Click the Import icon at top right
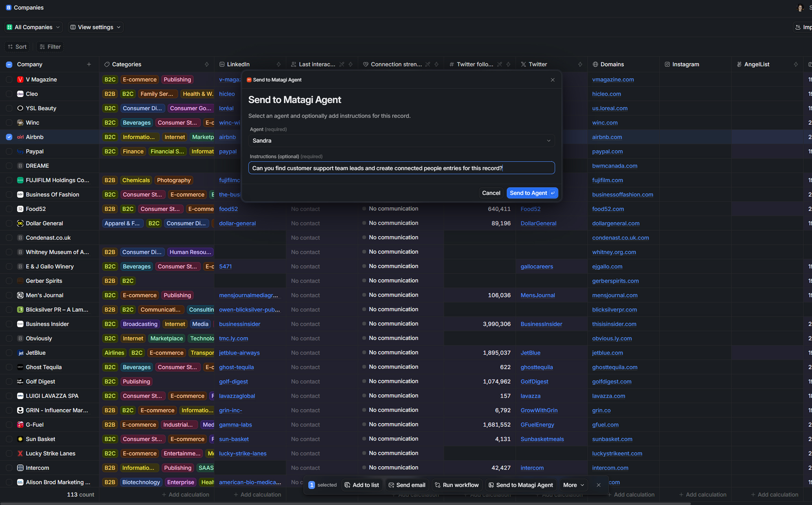This screenshot has width=812, height=505. [x=798, y=27]
